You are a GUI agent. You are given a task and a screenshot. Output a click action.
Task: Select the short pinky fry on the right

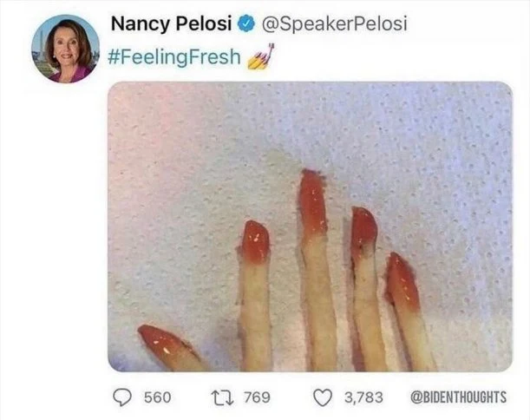click(x=409, y=312)
